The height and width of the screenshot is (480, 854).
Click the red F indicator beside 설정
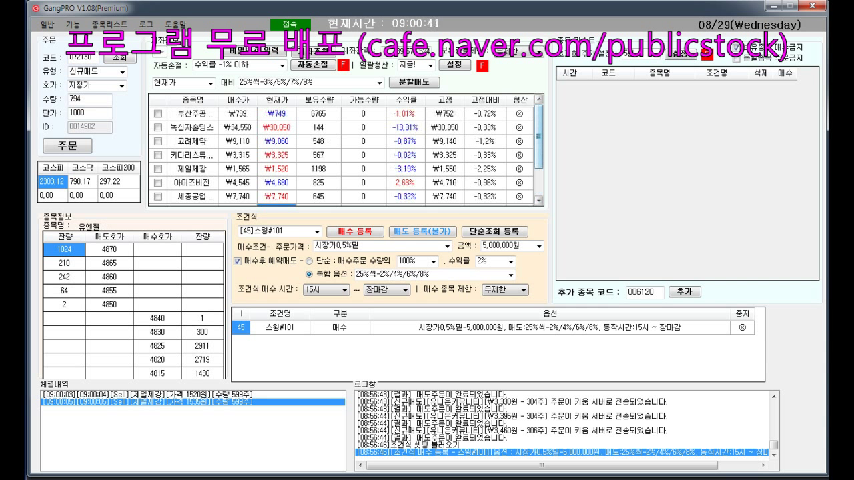pos(482,65)
